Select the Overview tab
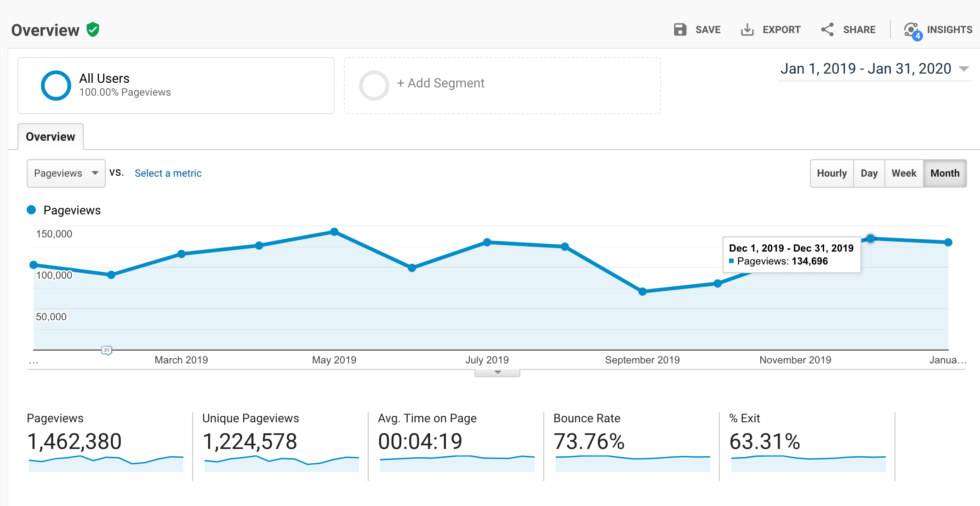This screenshot has height=506, width=980. (51, 137)
